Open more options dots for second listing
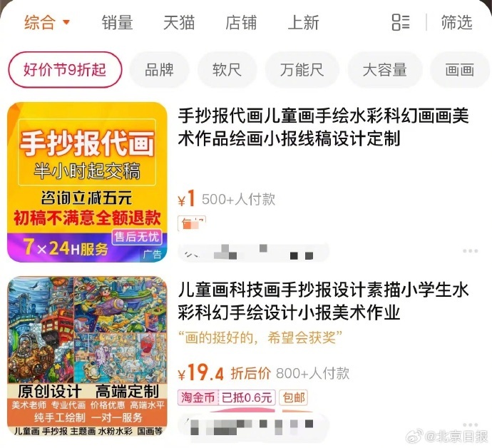492x448 pixels. pos(471,424)
